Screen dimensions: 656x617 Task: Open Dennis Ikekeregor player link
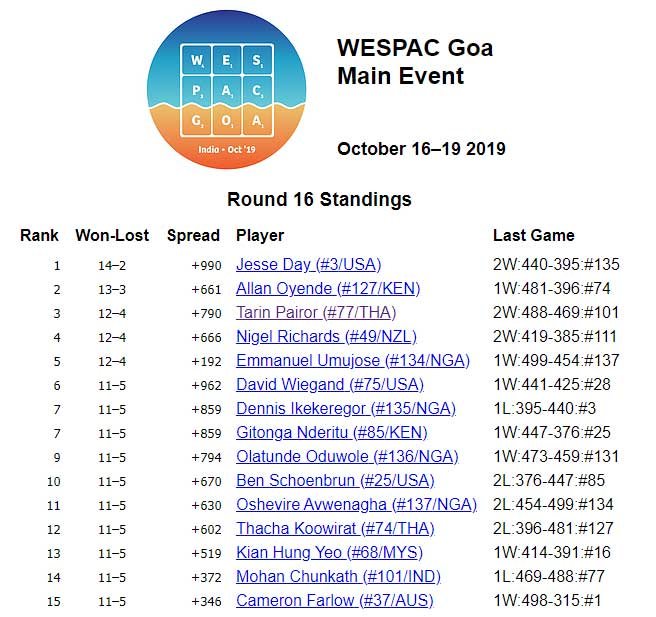pyautogui.click(x=346, y=409)
